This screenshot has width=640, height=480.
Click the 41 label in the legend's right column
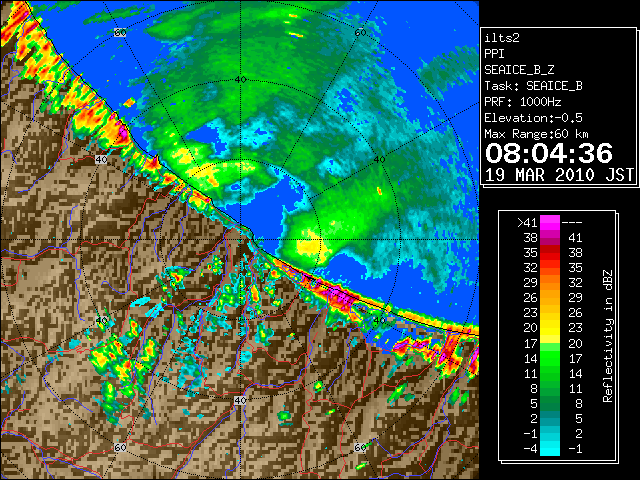[x=575, y=238]
